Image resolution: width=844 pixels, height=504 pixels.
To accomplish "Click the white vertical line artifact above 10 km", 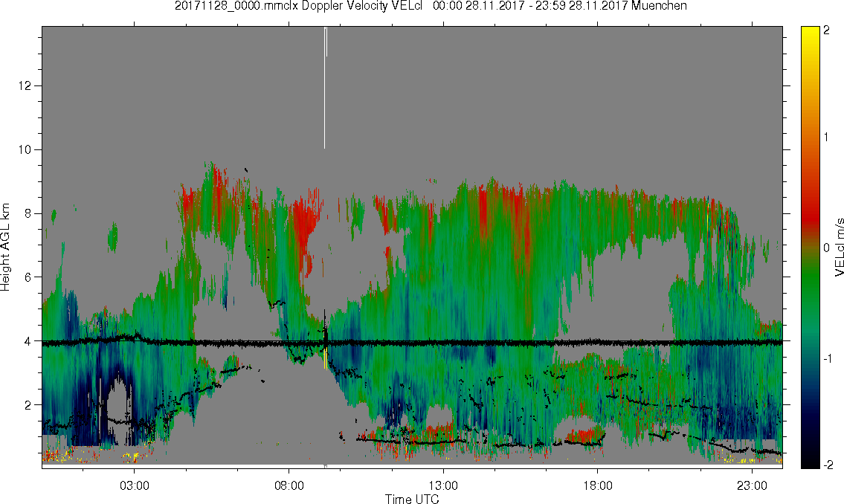I will pyautogui.click(x=325, y=88).
